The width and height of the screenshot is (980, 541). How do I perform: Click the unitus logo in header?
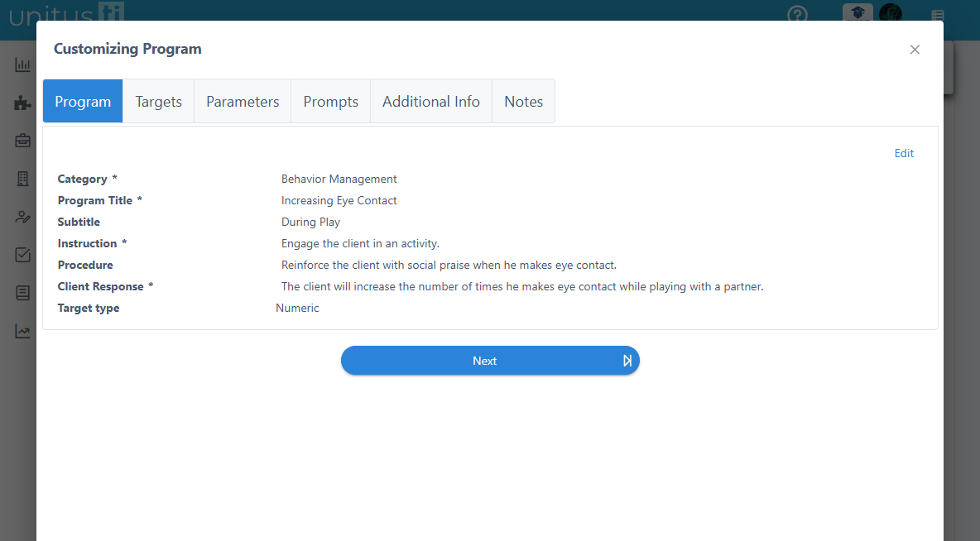point(66,12)
